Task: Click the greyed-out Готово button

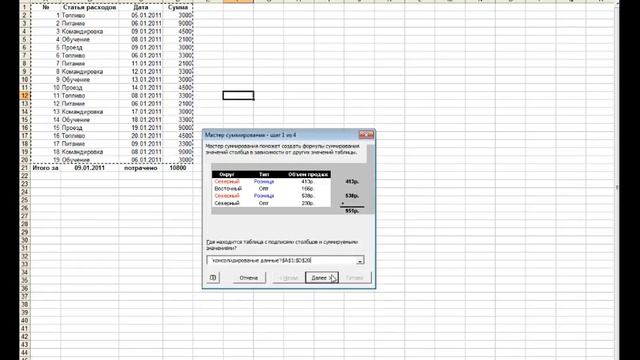Action: point(355,278)
